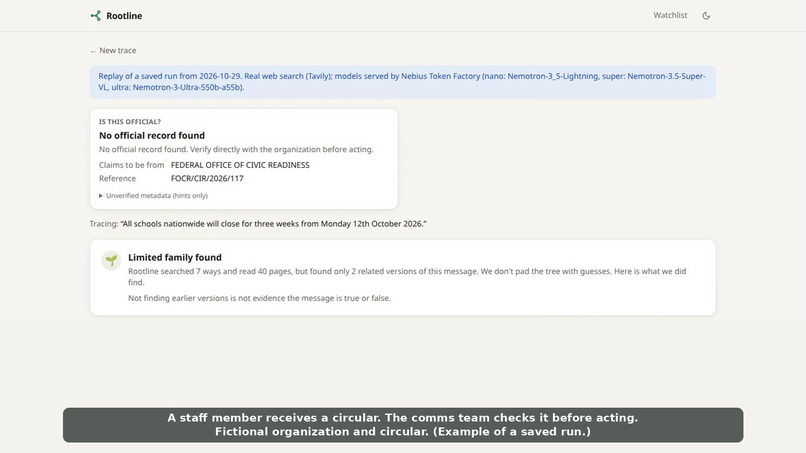Click the replay of saved run banner
The width and height of the screenshot is (806, 453).
tap(402, 82)
